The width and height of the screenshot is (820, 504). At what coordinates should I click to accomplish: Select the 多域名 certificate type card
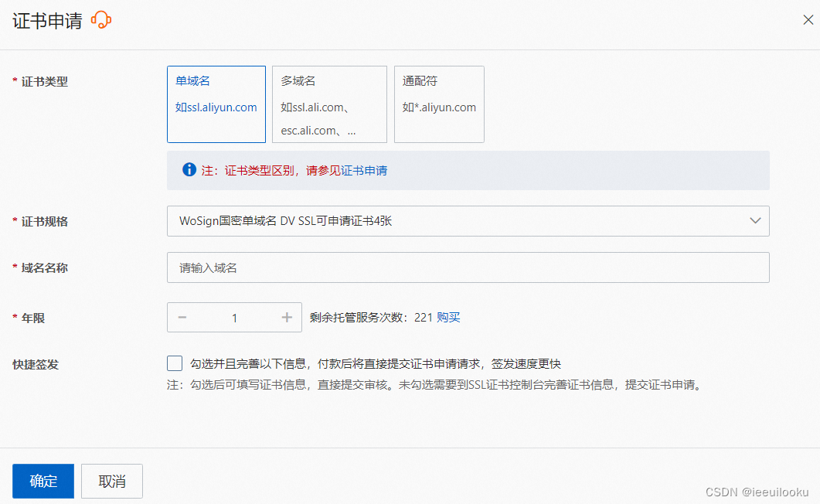click(x=329, y=104)
